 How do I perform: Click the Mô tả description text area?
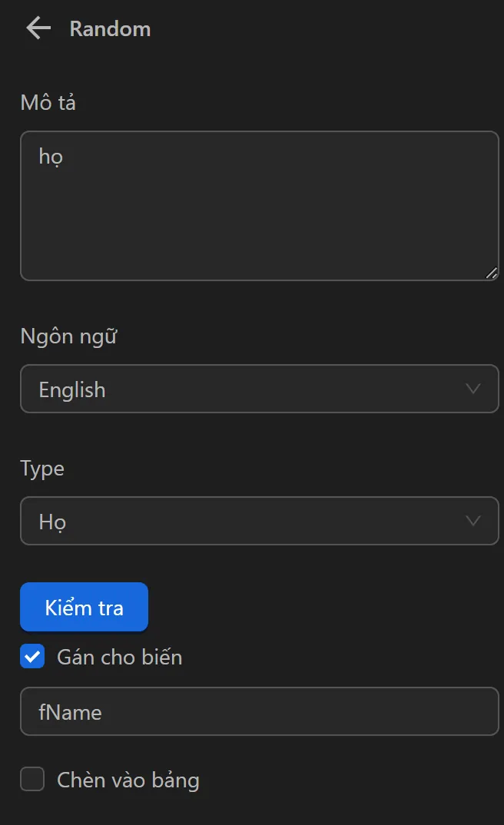tap(259, 205)
